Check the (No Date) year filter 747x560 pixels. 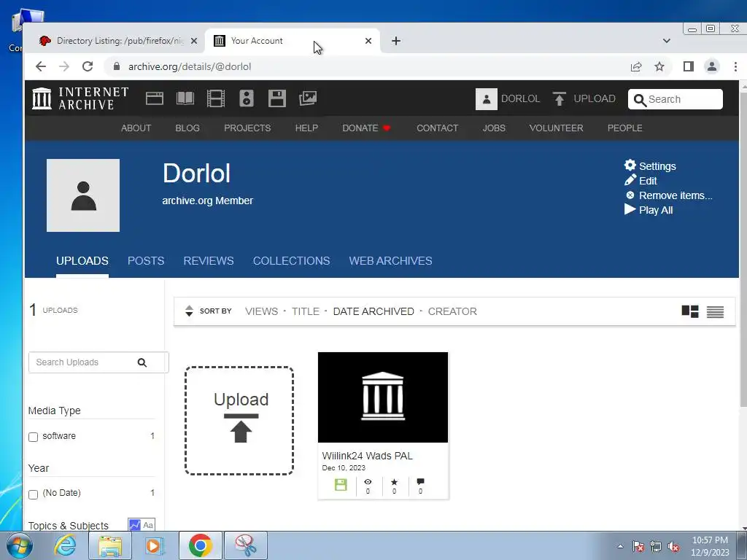point(33,494)
